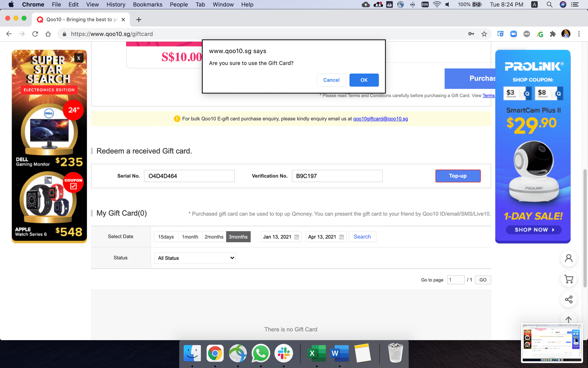
Task: Open Spotlight search in menu bar
Action: click(549, 5)
